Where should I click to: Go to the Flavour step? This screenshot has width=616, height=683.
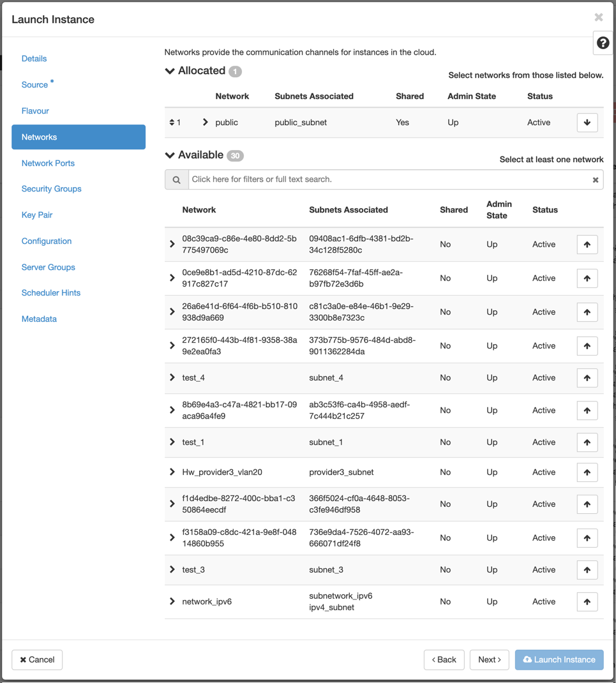(35, 110)
